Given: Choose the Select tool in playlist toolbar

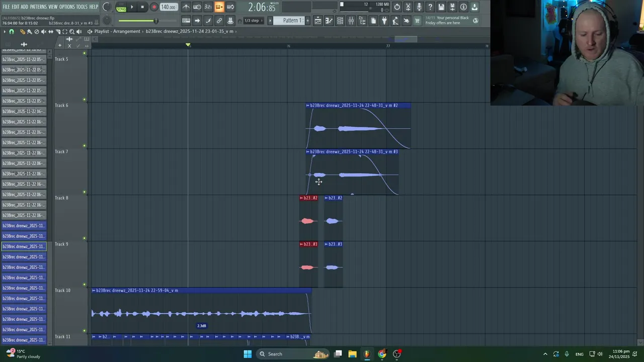Looking at the screenshot, I should [65, 32].
